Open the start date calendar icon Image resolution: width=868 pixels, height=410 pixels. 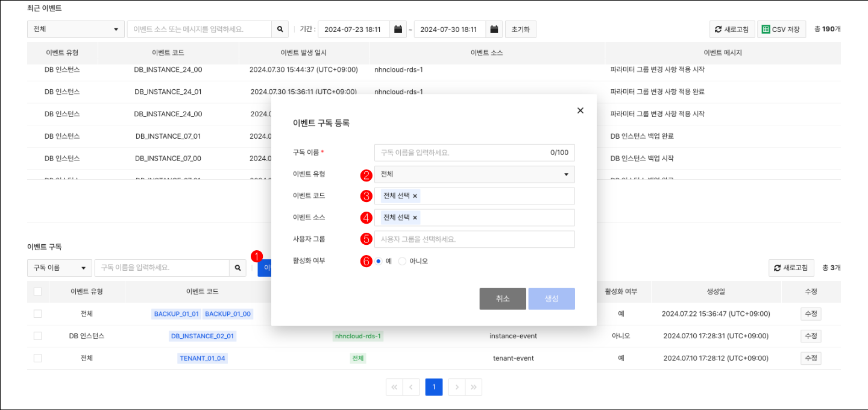click(398, 29)
